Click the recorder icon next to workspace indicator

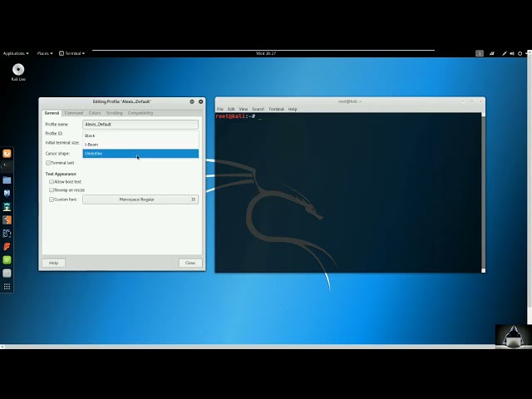click(x=491, y=53)
